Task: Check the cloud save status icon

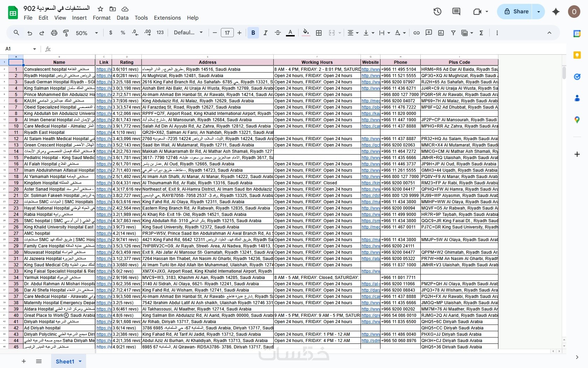Action: (x=125, y=9)
